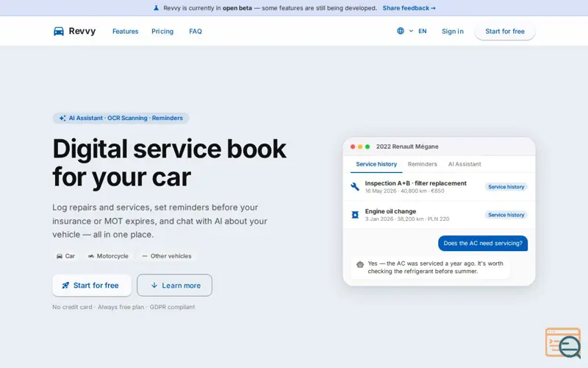Click the '2022 Renault Mégane' title
This screenshot has height=368, width=588.
pos(407,146)
